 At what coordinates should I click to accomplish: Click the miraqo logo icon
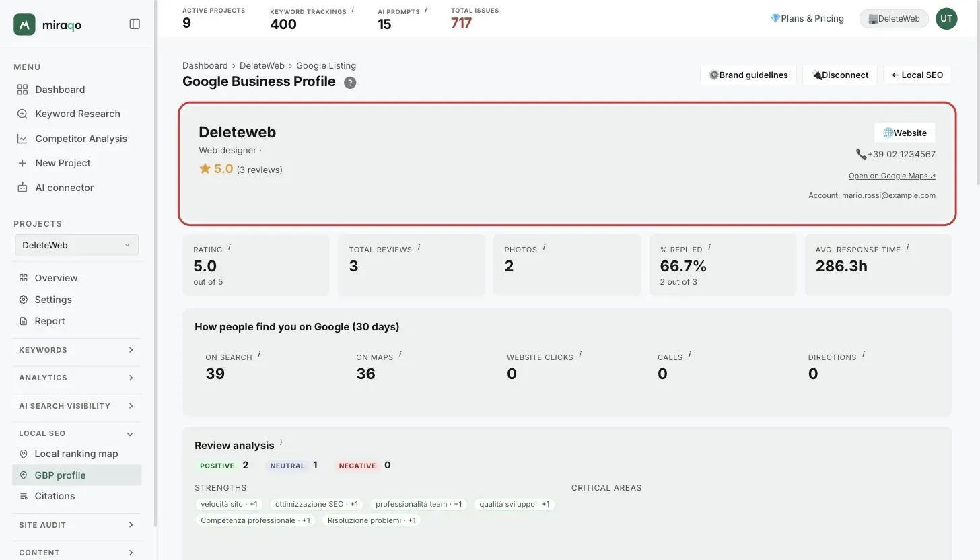[24, 24]
